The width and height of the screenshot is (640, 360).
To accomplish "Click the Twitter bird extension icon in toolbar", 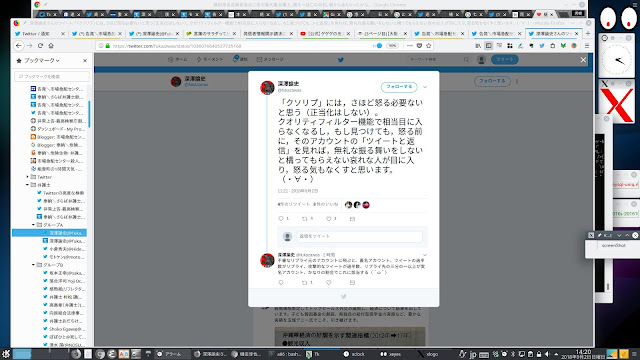I will (x=542, y=46).
